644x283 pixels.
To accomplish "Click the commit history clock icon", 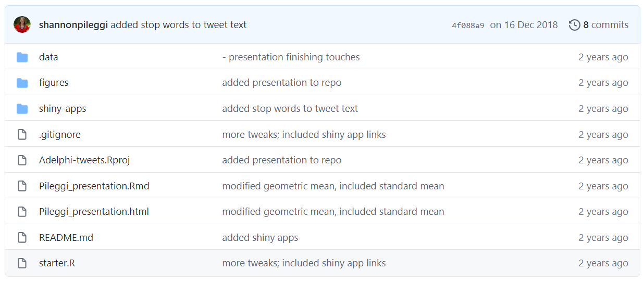I will pyautogui.click(x=574, y=25).
